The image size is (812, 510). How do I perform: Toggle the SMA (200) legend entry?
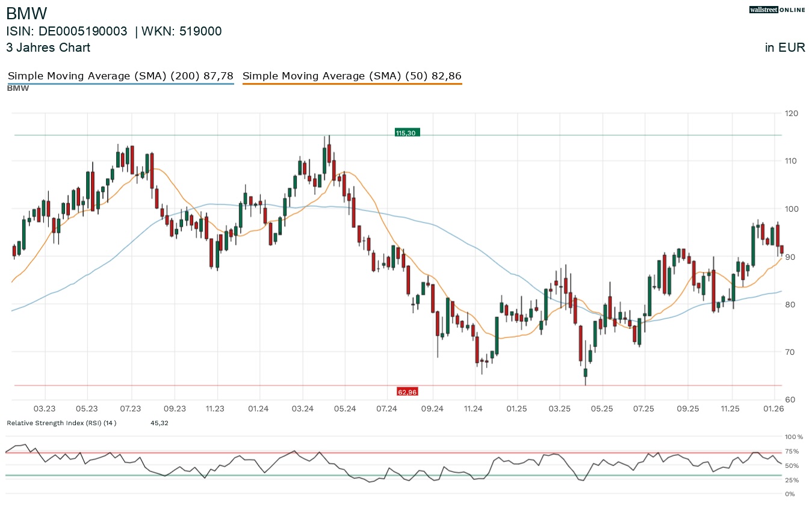coord(120,76)
